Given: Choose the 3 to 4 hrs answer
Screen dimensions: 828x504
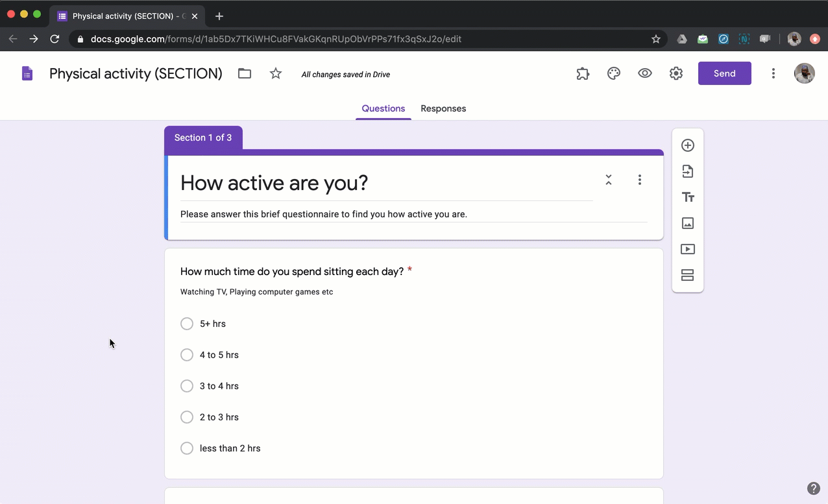Looking at the screenshot, I should click(x=187, y=386).
